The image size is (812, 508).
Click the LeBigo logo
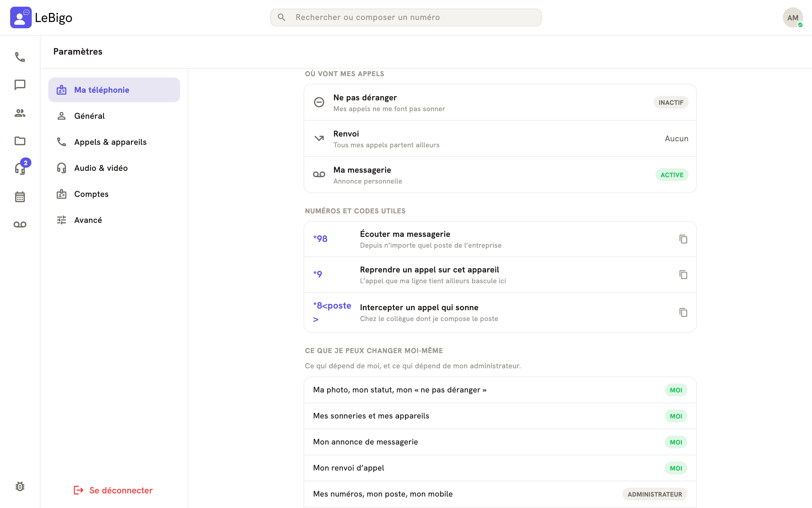[41, 17]
